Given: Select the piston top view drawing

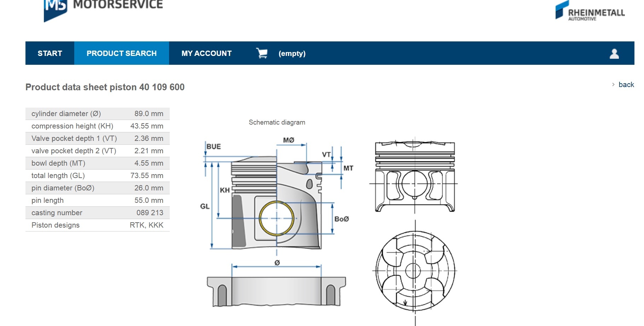Looking at the screenshot, I should 415,271.
